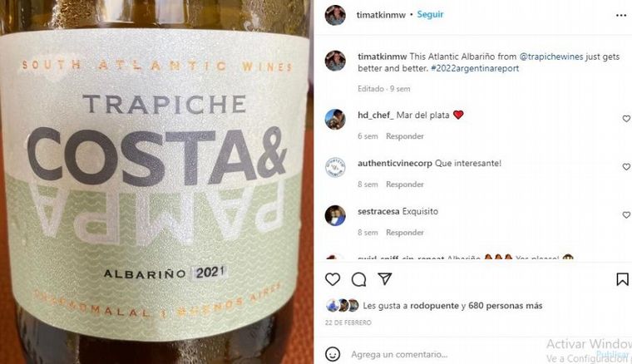
Task: Share post with paper plane icon
Action: [x=385, y=278]
